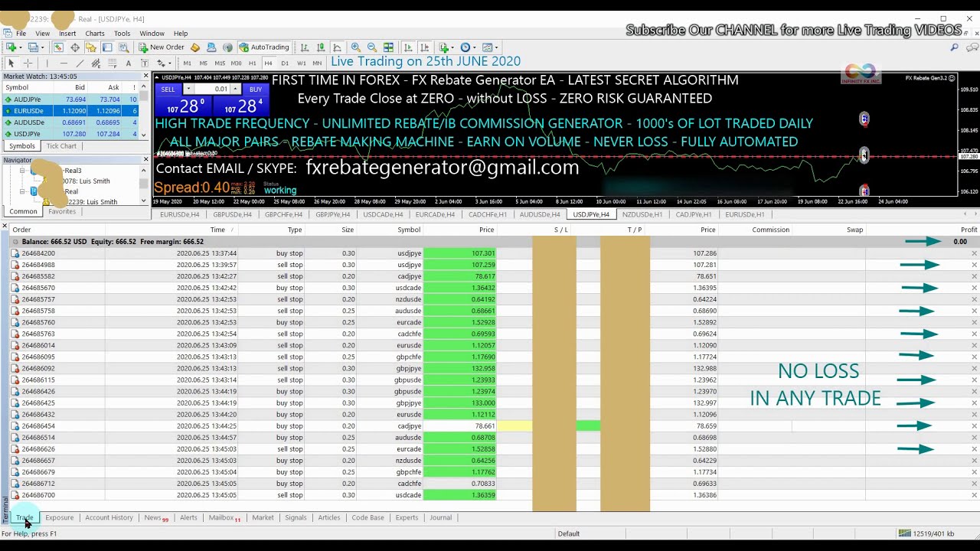The width and height of the screenshot is (980, 551).
Task: Close the Market Watch panel
Action: [145, 76]
